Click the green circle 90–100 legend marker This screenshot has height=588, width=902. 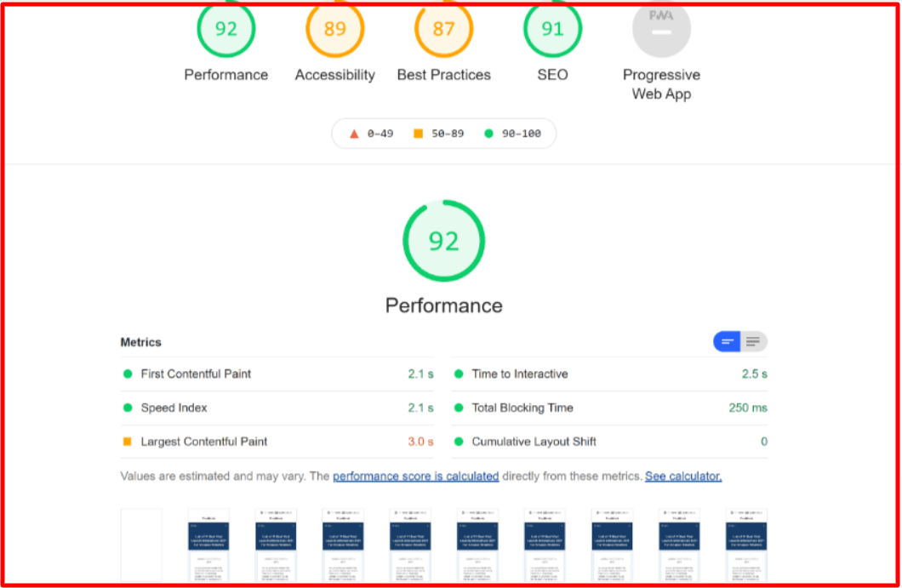488,134
